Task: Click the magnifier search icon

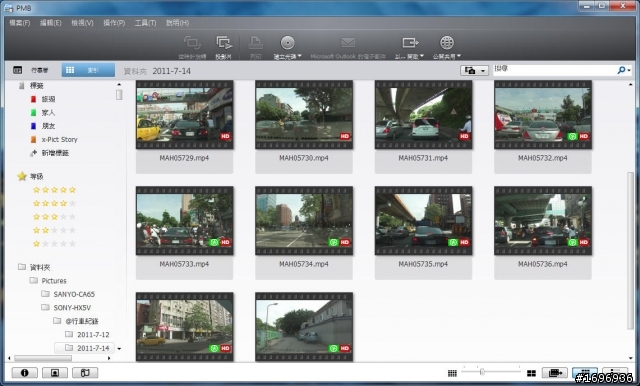Action: click(621, 70)
